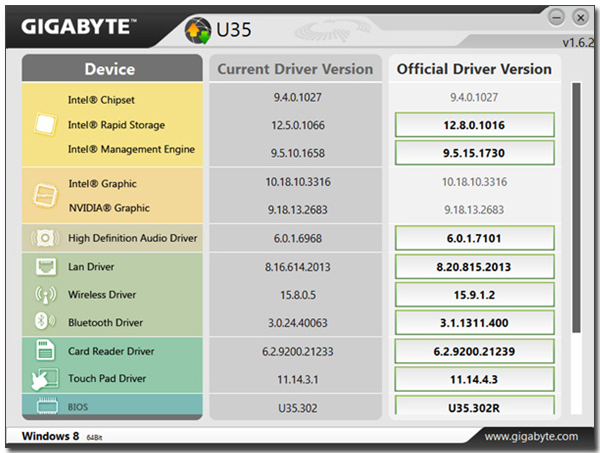Image resolution: width=600 pixels, height=453 pixels.
Task: Click the Touch Pad hand icon
Action: point(45,379)
